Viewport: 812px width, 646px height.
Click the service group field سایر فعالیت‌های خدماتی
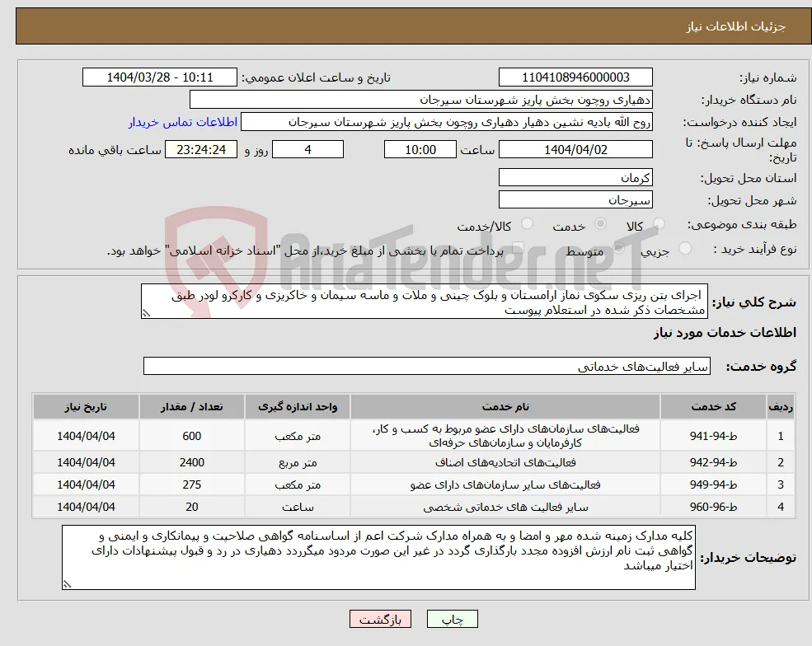coord(427,366)
